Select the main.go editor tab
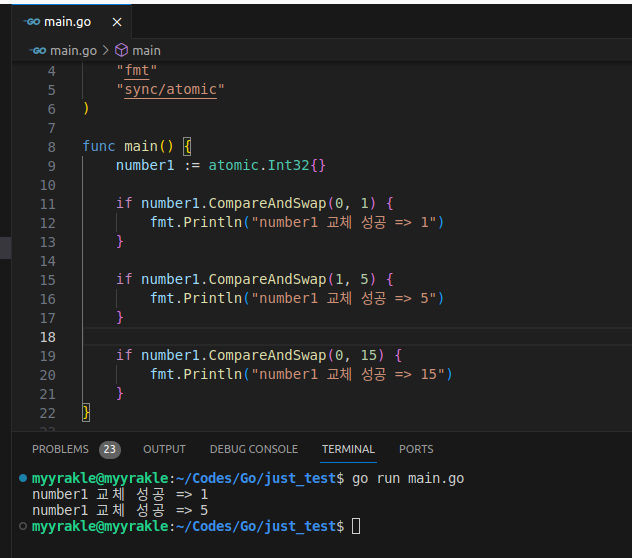This screenshot has width=632, height=558. click(x=70, y=21)
